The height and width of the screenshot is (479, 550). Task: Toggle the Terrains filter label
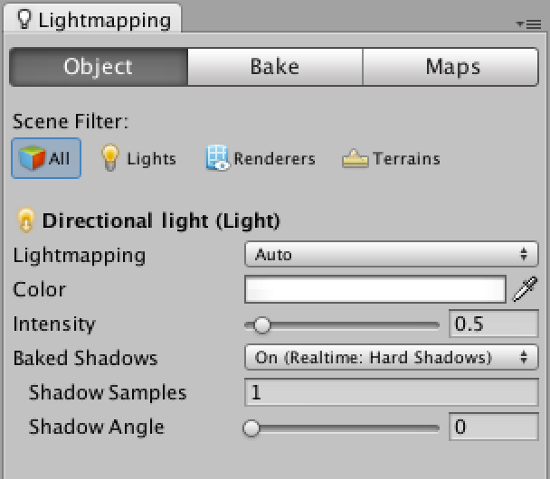pos(407,158)
